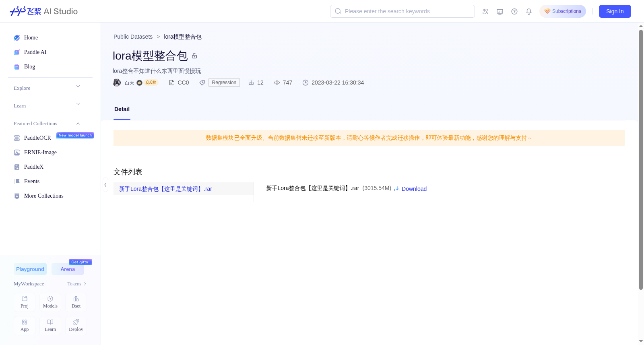Image resolution: width=644 pixels, height=345 pixels.
Task: Click the date 2023-03-22 16:30:34
Action: point(338,83)
